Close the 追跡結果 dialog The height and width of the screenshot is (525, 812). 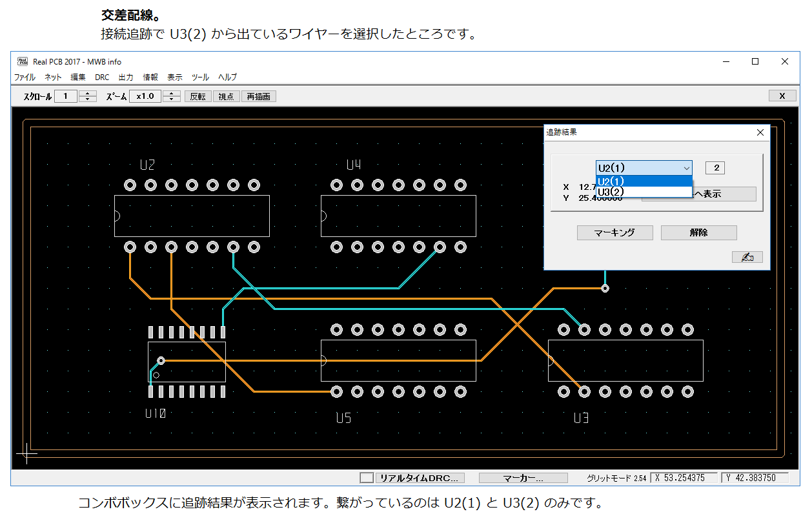point(760,132)
